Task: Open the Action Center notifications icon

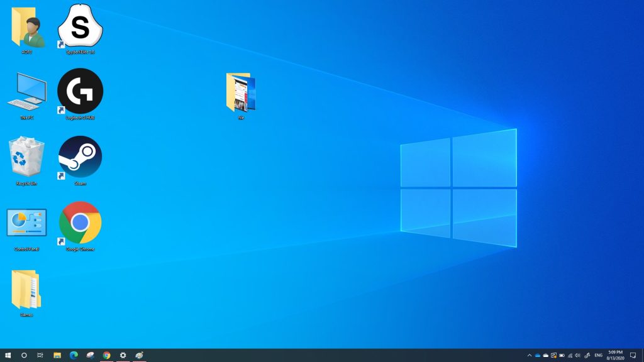Action: click(x=633, y=356)
